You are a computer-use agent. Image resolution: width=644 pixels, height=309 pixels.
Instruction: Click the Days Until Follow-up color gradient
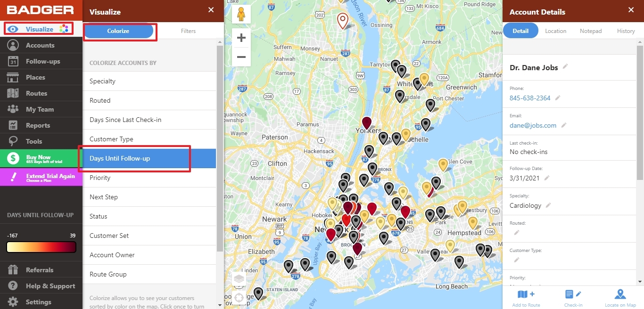41,246
